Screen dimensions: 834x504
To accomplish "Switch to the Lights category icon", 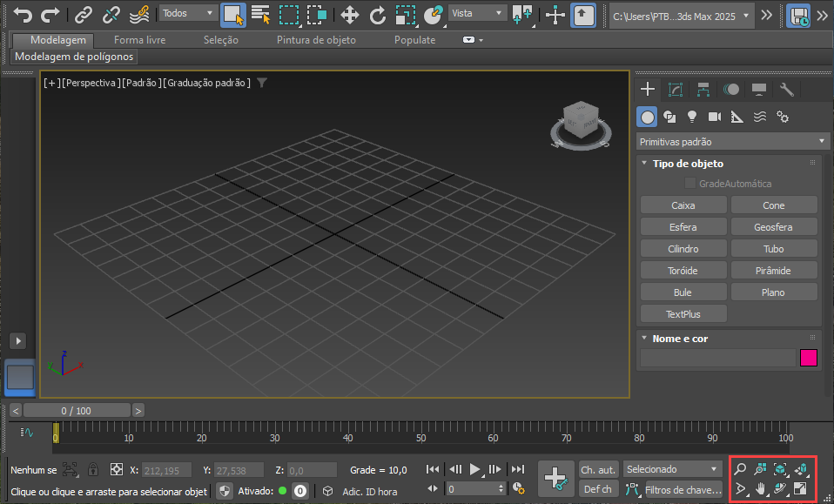I will tap(692, 117).
